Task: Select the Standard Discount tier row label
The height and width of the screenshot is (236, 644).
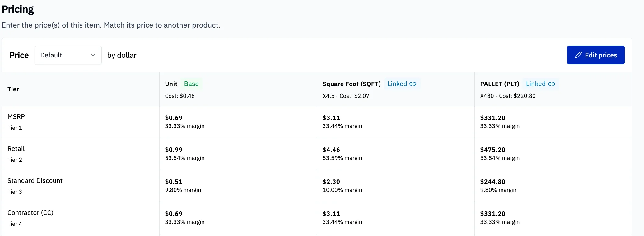Action: (x=35, y=181)
